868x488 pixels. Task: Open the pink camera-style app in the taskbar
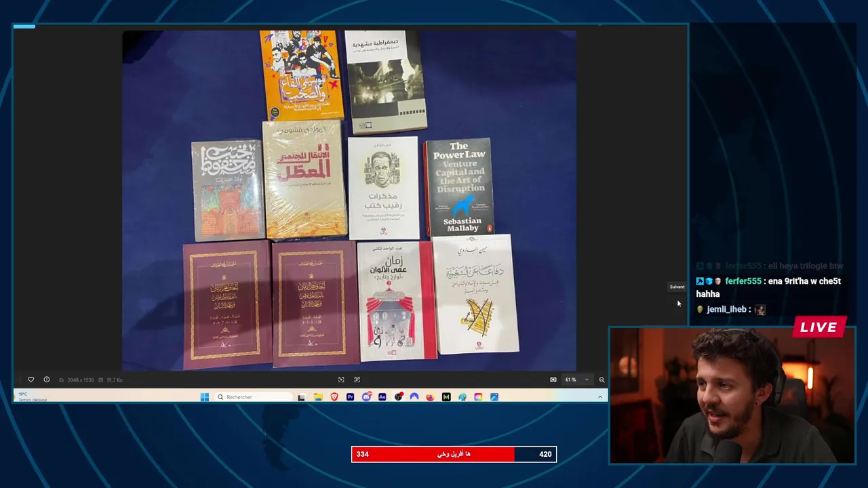point(478,397)
